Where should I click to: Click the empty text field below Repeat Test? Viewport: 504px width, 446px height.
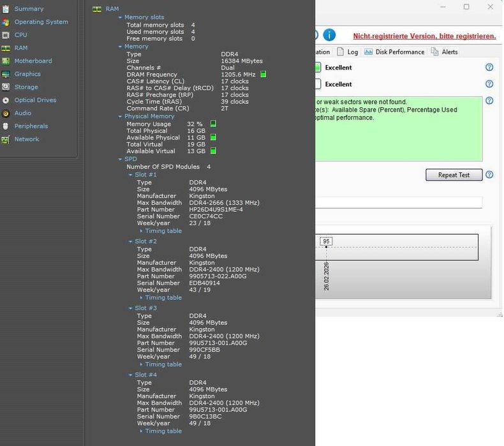(399, 202)
